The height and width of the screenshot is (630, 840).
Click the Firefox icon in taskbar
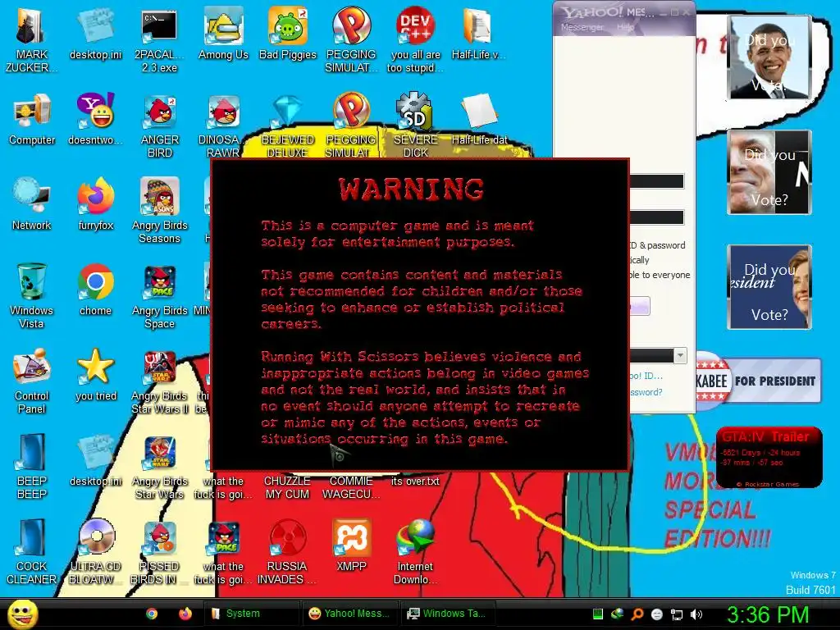tap(185, 614)
